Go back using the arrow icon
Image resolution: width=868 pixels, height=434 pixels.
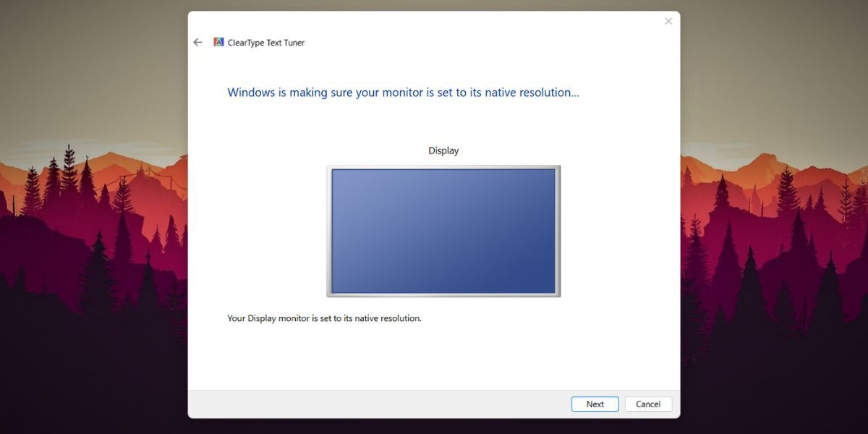pyautogui.click(x=197, y=43)
